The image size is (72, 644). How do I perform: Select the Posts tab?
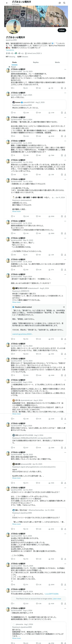pos(14,62)
